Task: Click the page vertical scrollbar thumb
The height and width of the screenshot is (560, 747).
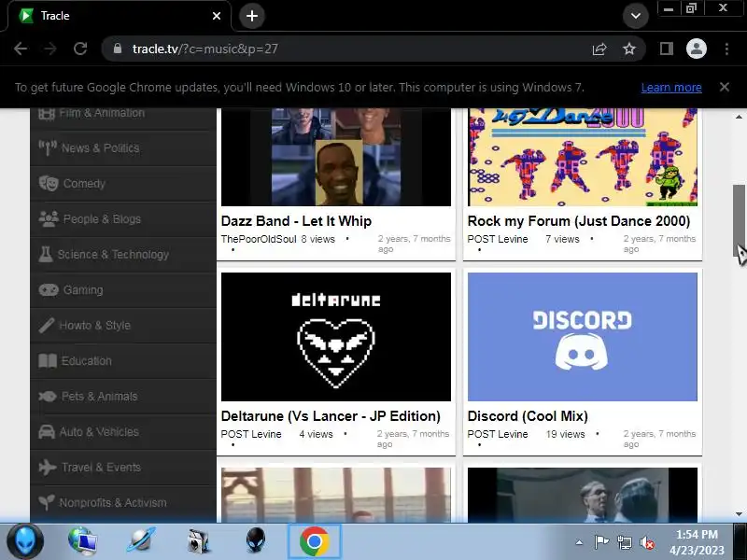Action: (739, 220)
